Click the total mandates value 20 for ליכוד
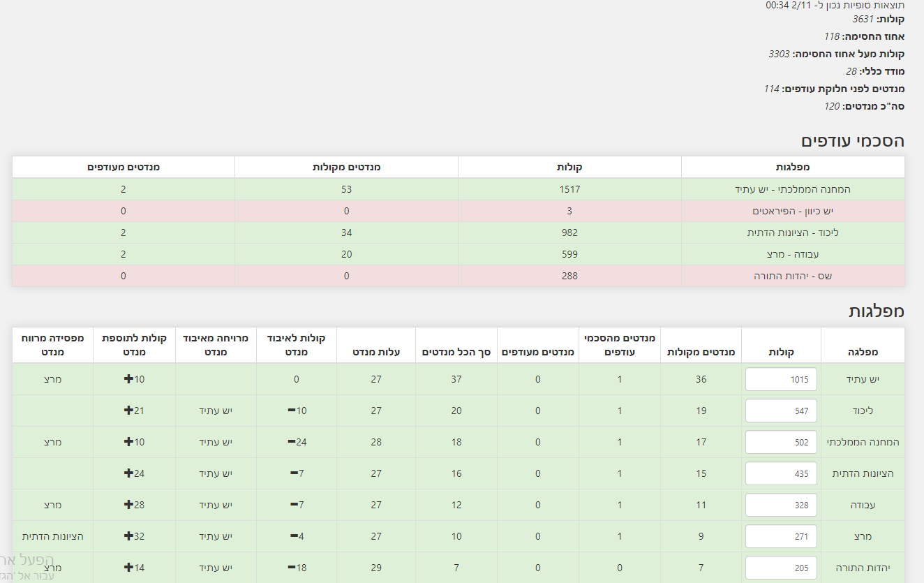 pos(456,411)
